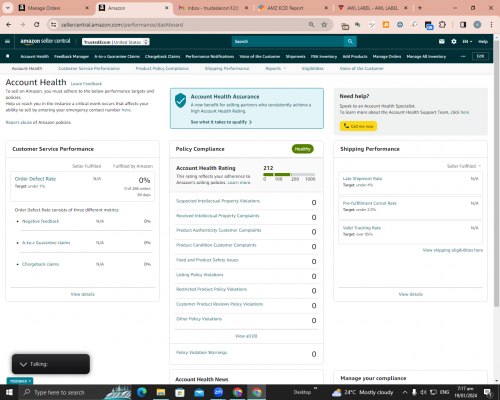Open the Order Defect Rate link
This screenshot has width=500, height=400.
[x=35, y=179]
